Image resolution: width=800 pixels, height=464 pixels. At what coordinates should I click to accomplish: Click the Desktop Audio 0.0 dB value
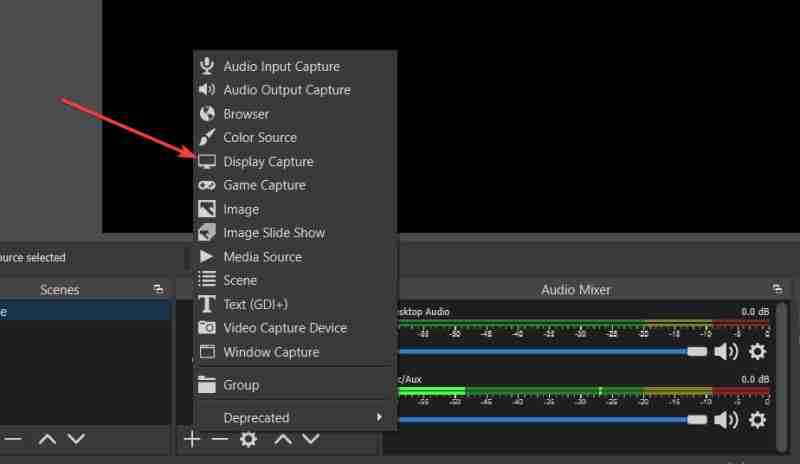[x=755, y=311]
